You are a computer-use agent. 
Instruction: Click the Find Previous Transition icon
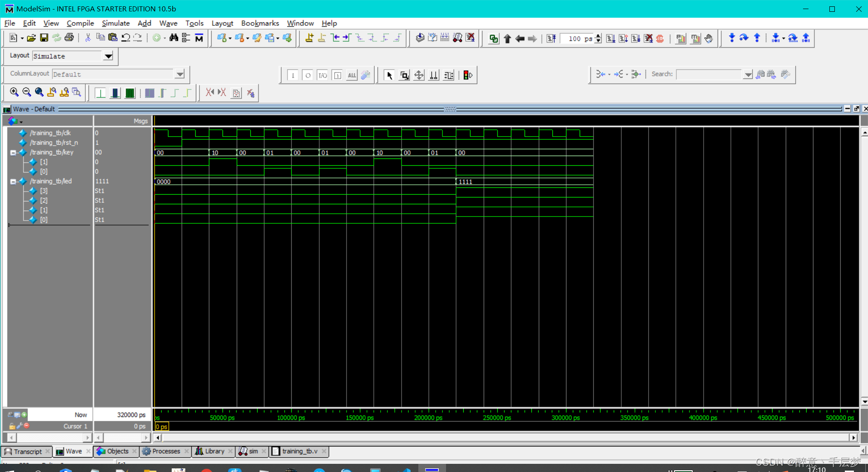point(335,38)
